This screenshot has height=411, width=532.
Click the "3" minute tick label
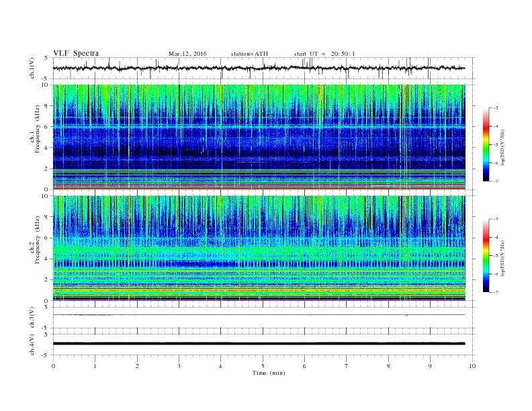(x=179, y=366)
